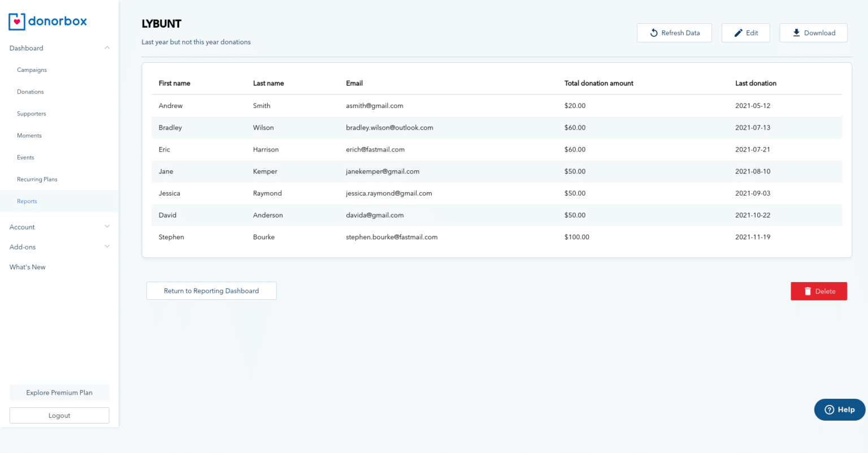Open Recurring Plans
Viewport: 868px width, 453px height.
coord(37,179)
